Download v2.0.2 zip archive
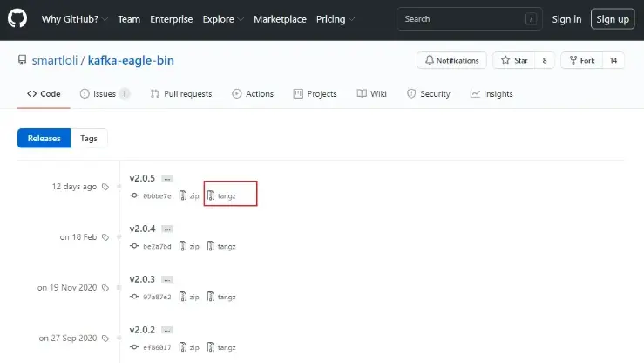The height and width of the screenshot is (363, 644). coord(189,347)
